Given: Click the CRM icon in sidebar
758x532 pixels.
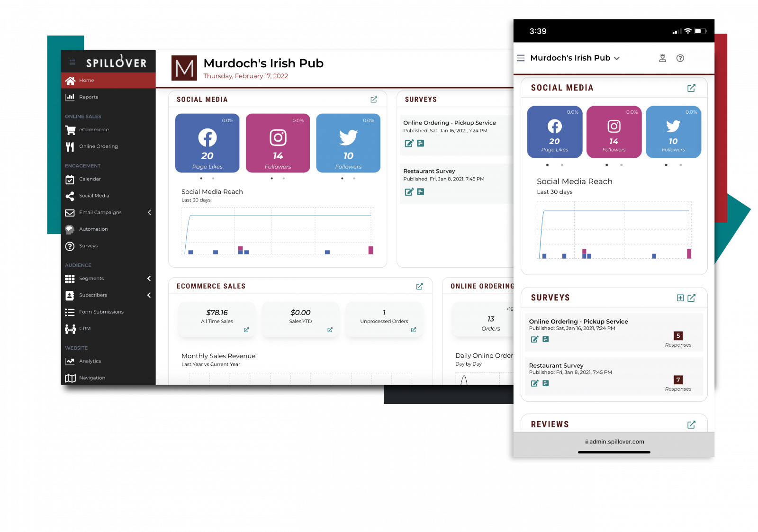Looking at the screenshot, I should pyautogui.click(x=70, y=329).
